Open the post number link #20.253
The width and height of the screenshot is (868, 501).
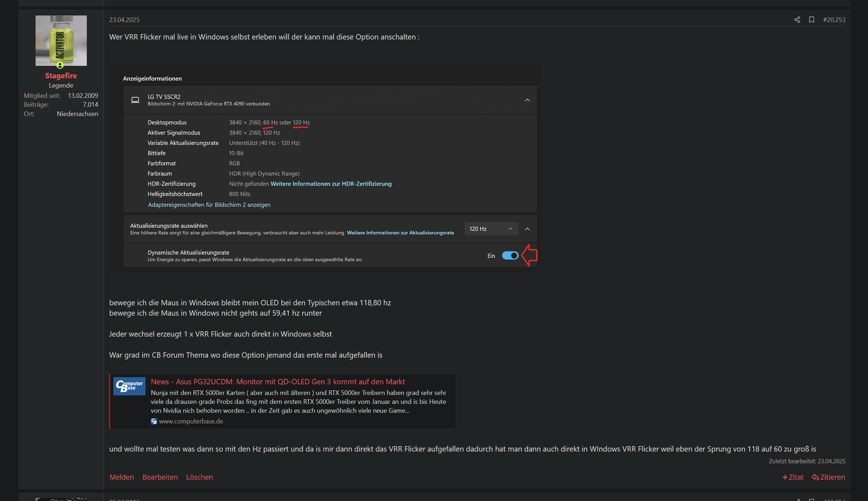834,20
